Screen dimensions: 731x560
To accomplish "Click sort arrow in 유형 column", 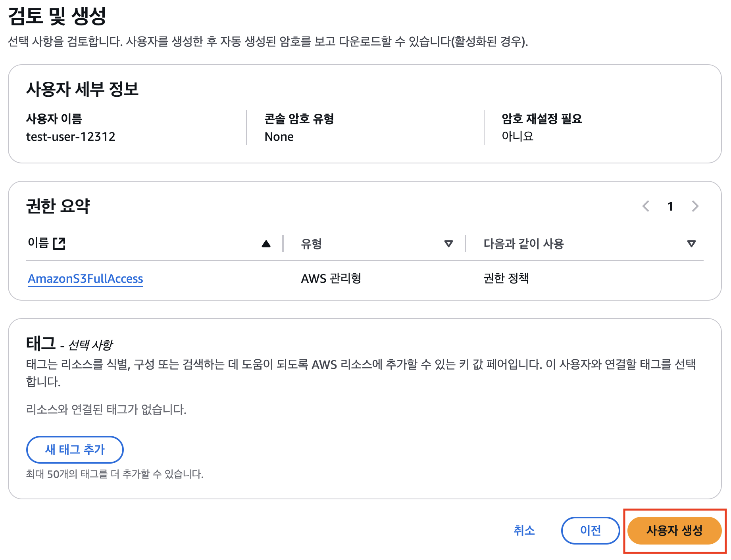I will tap(448, 244).
